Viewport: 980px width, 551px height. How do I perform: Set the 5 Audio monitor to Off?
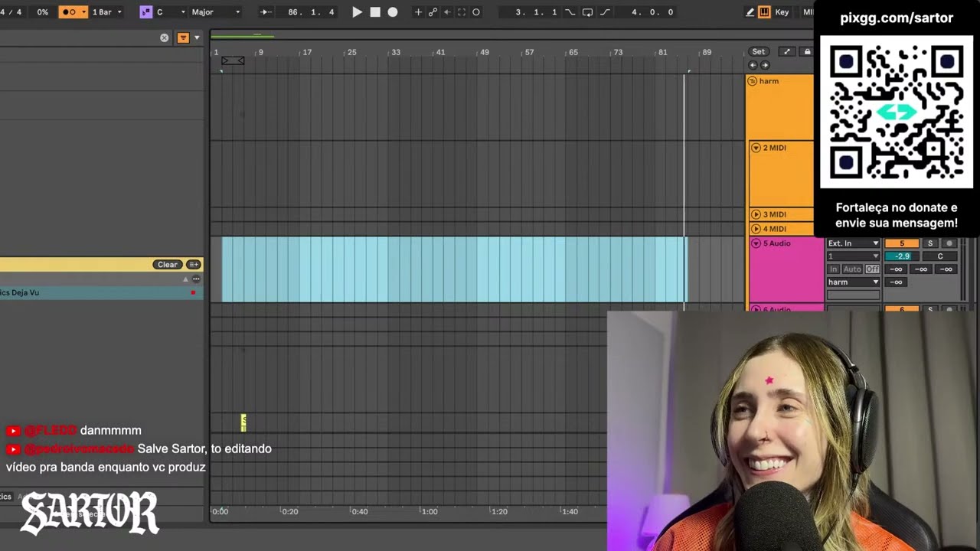(x=872, y=269)
